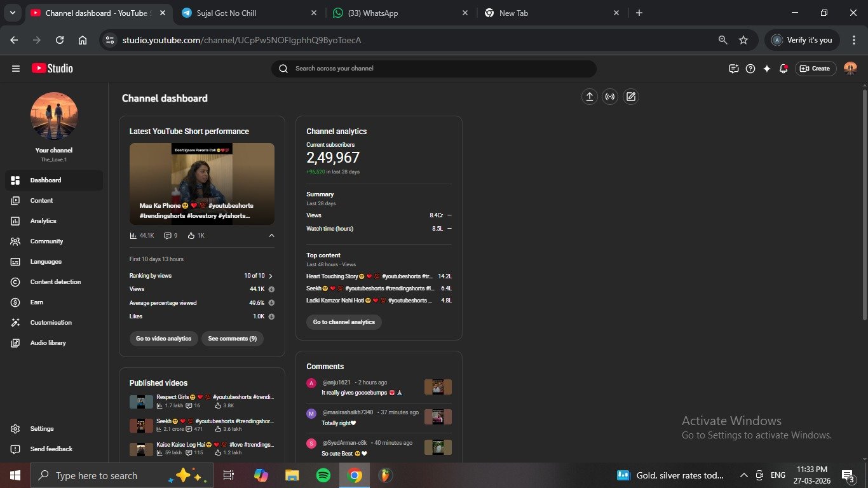Open the send feedback icon in header
This screenshot has height=488, width=868.
click(x=734, y=69)
